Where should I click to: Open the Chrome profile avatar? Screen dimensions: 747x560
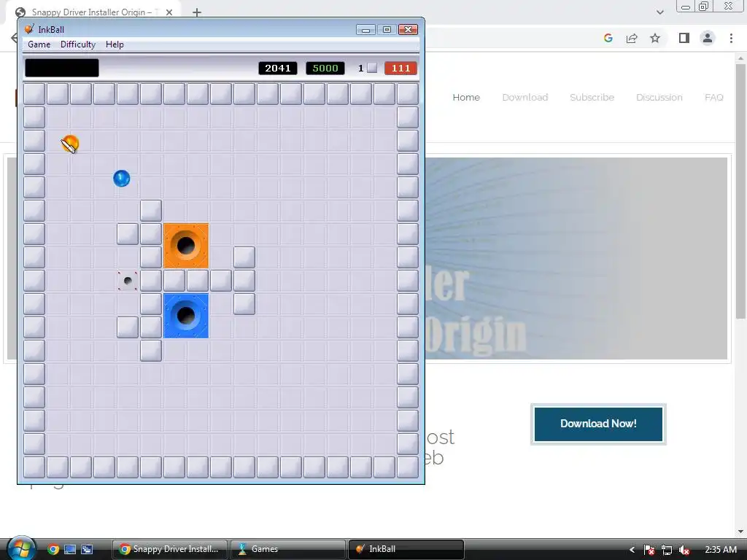click(x=708, y=38)
